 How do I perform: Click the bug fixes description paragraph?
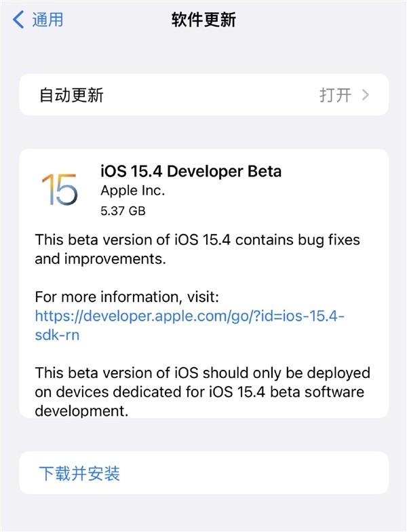point(197,249)
